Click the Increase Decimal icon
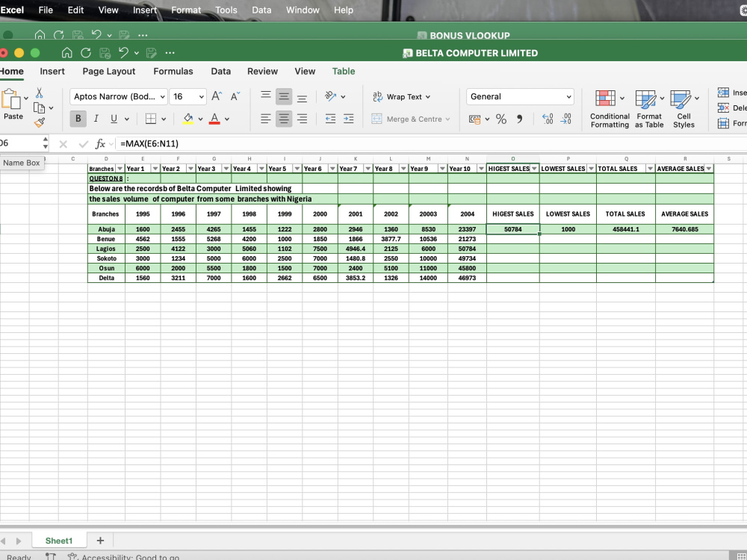The height and width of the screenshot is (560, 747). tap(548, 119)
